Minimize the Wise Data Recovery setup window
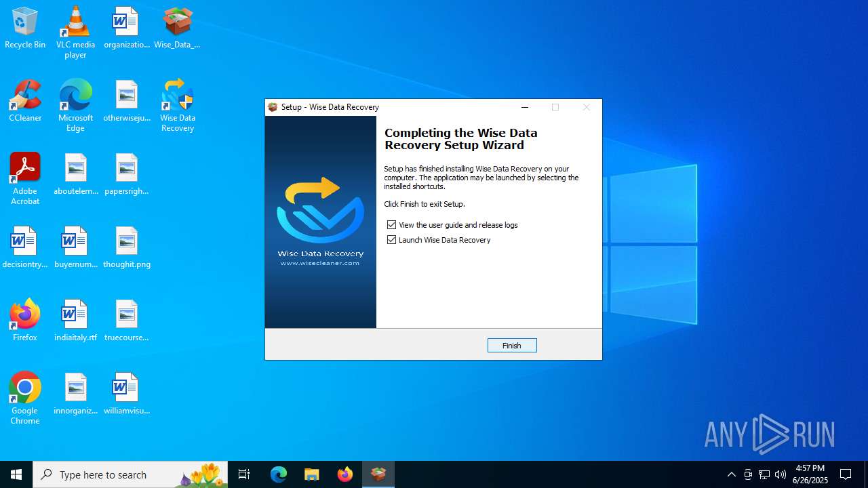868x488 pixels. click(x=525, y=107)
